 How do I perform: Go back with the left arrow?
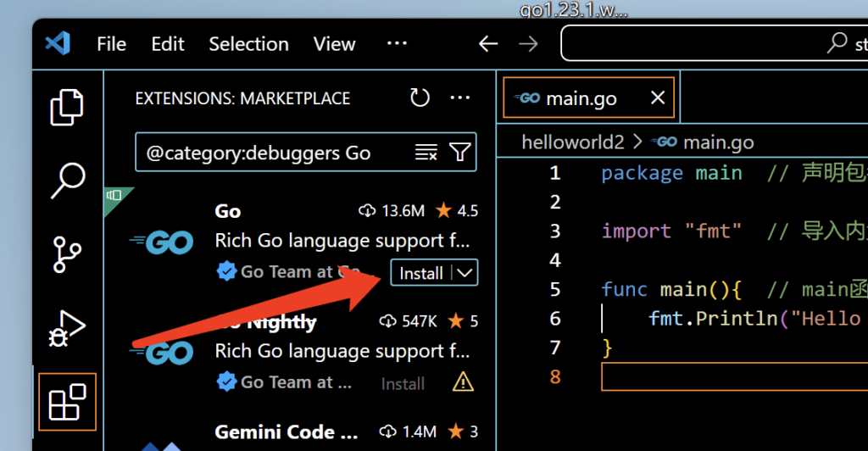(488, 44)
